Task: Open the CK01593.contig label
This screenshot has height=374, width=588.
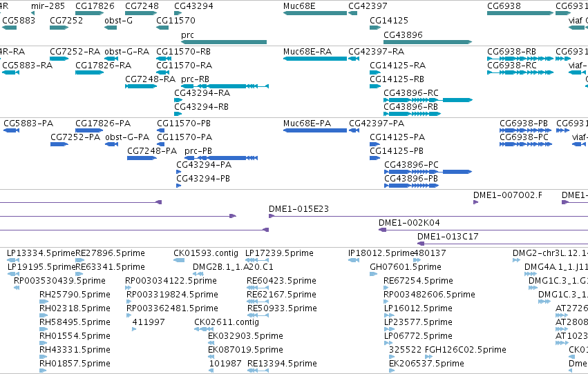Action: click(206, 253)
